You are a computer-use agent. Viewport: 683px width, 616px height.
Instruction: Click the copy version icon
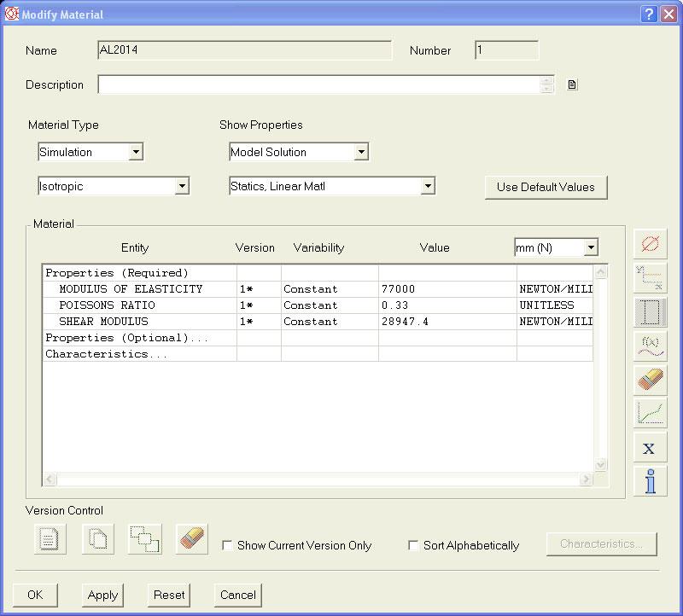[98, 539]
